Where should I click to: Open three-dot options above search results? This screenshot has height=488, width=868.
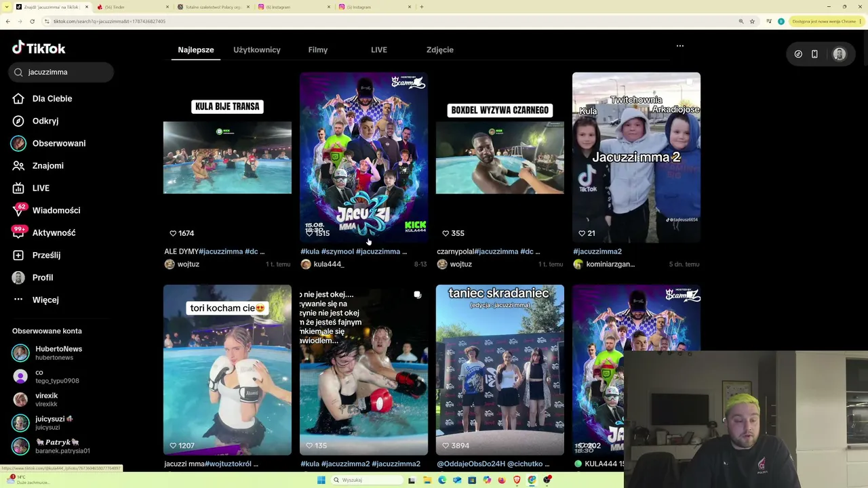click(680, 46)
